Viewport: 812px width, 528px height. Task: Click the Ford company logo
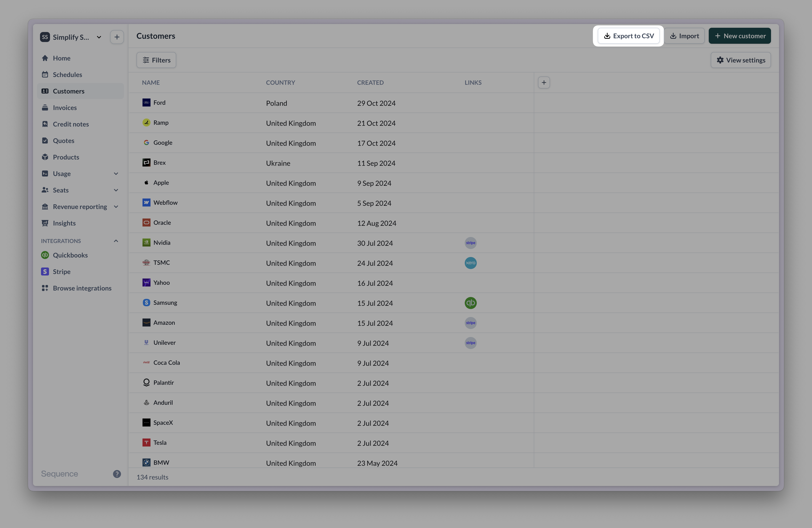pos(146,103)
